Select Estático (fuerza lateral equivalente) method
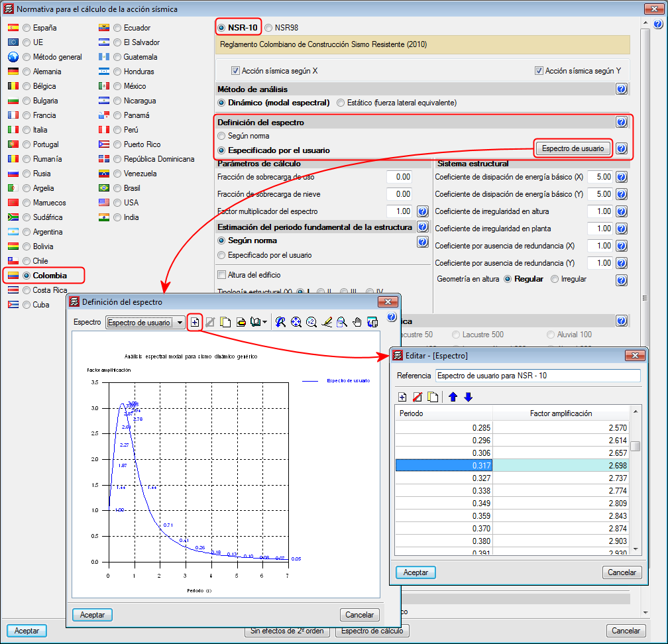 tap(396, 103)
